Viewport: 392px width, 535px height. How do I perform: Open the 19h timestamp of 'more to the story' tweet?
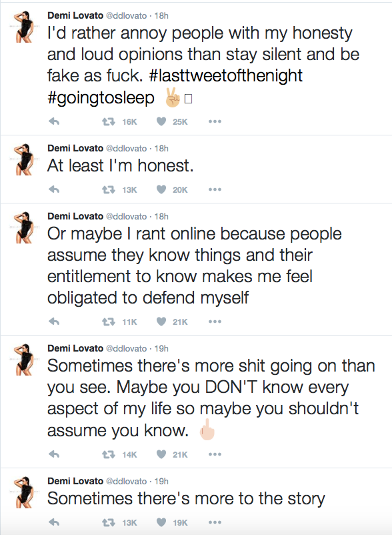[x=161, y=481]
